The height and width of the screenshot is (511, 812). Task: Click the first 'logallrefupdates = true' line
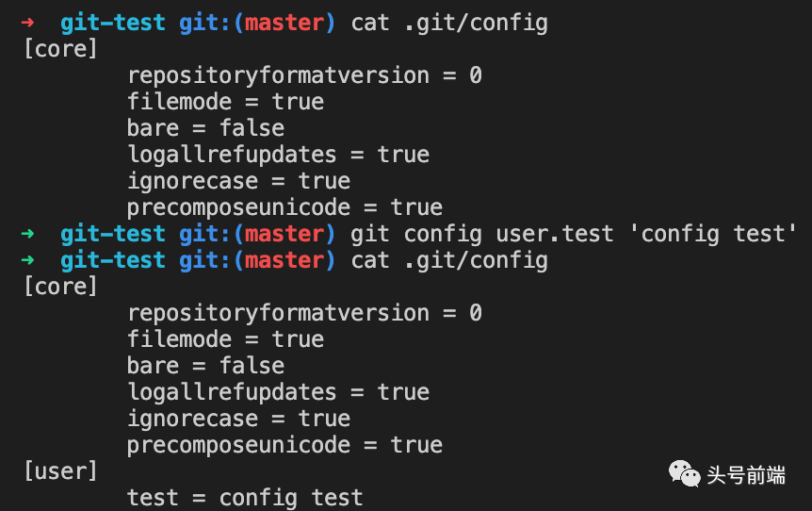[279, 155]
